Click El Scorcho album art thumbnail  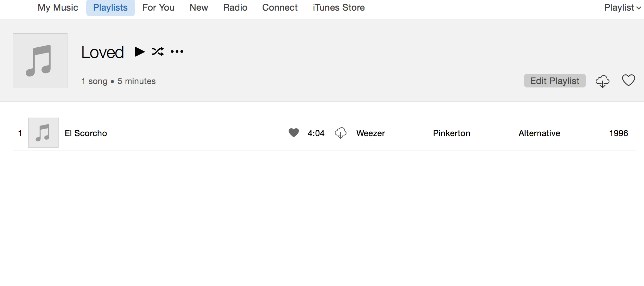43,133
